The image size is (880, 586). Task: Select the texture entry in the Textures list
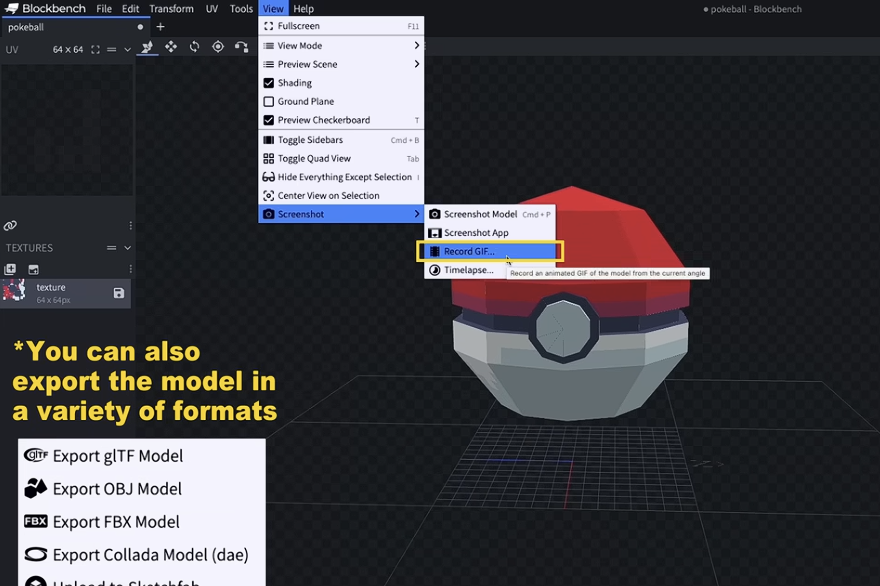click(66, 293)
